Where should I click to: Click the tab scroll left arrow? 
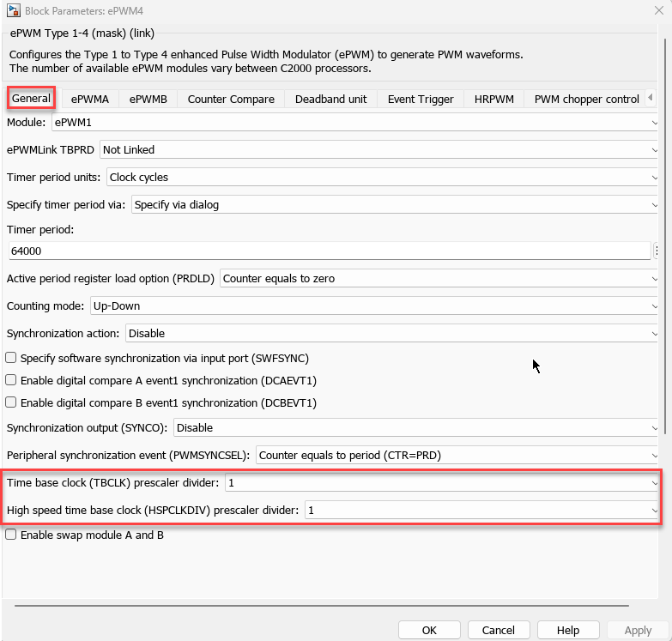651,98
